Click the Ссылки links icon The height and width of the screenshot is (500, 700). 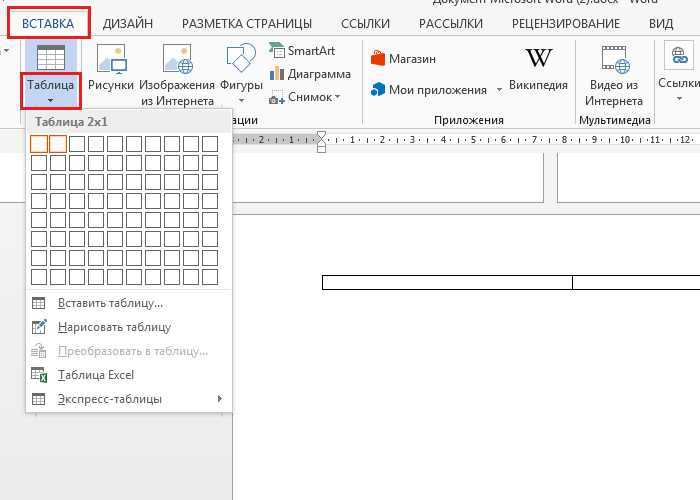click(679, 56)
